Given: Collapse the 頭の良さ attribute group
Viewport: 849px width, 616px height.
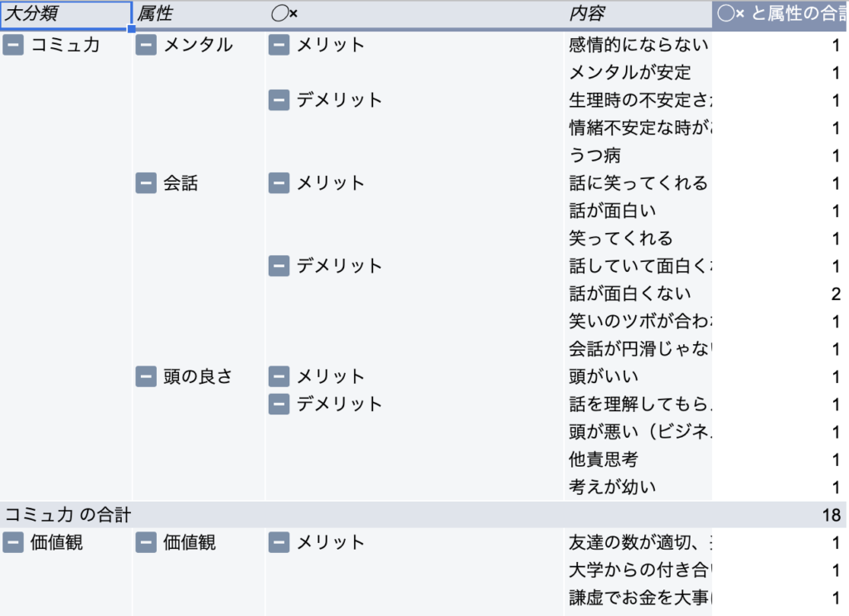Looking at the screenshot, I should click(146, 376).
